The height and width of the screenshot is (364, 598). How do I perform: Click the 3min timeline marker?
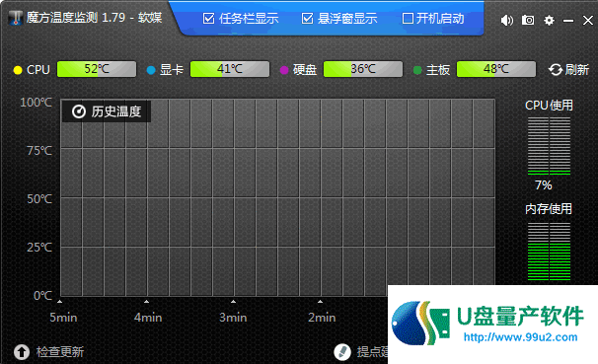click(233, 317)
